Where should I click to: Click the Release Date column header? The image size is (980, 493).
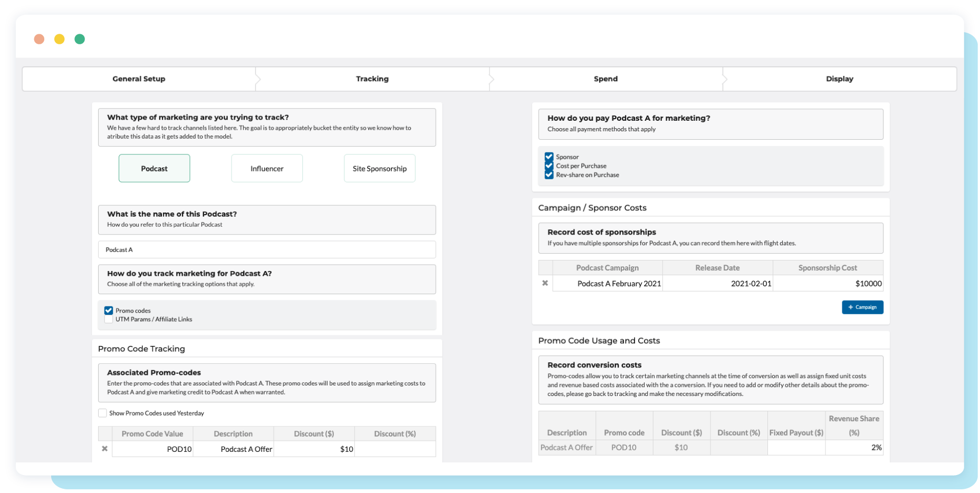coord(718,267)
